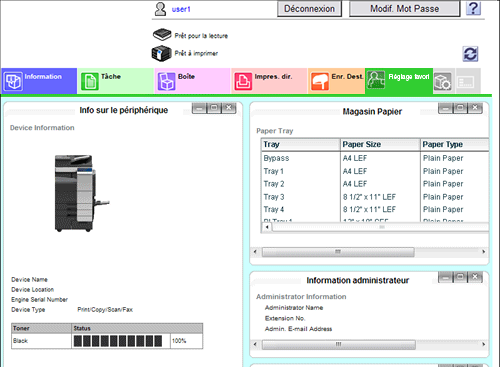Click the Boîte box icon
Screen dimensions: 500x367
pos(166,81)
